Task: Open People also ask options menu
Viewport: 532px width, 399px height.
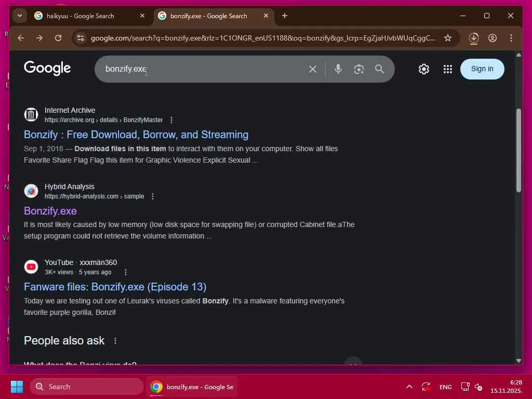Action: point(115,341)
